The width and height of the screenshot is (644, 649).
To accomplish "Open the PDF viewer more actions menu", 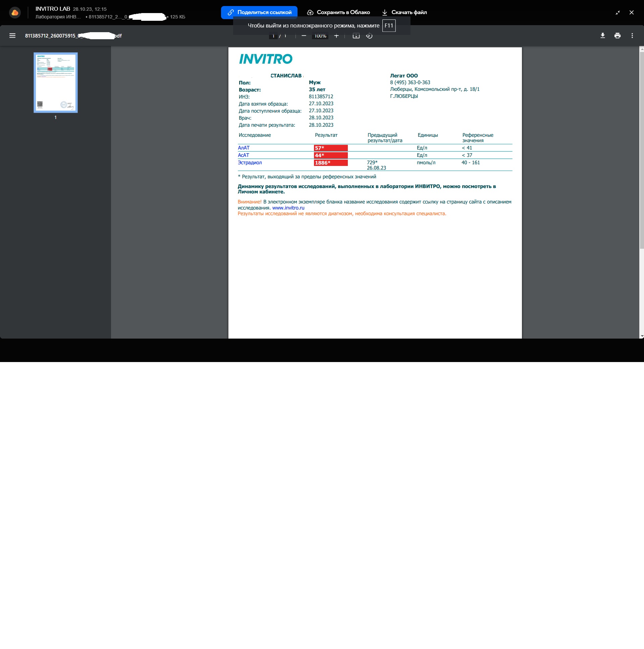I will 632,36.
